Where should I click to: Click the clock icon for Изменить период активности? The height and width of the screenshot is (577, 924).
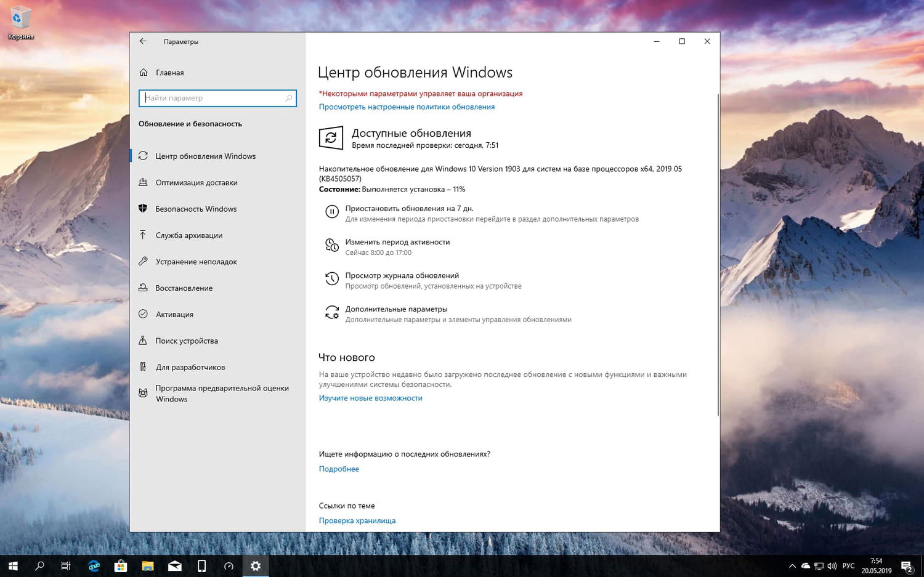(x=331, y=245)
